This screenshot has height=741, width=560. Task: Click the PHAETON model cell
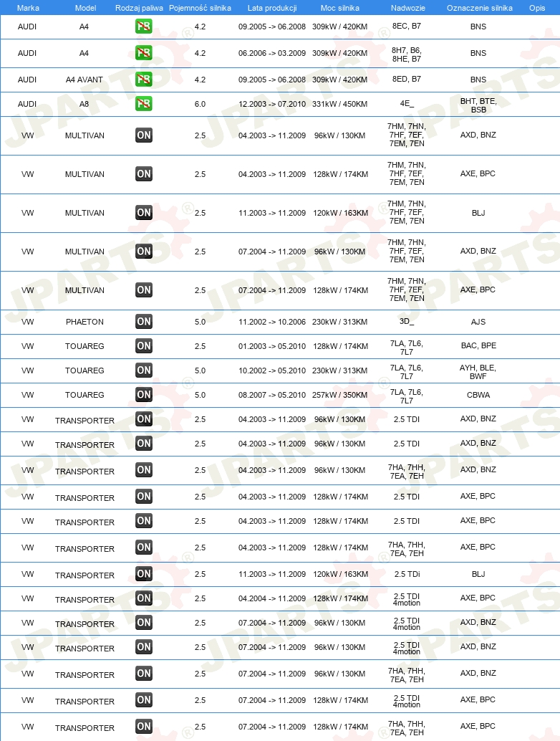tap(85, 322)
